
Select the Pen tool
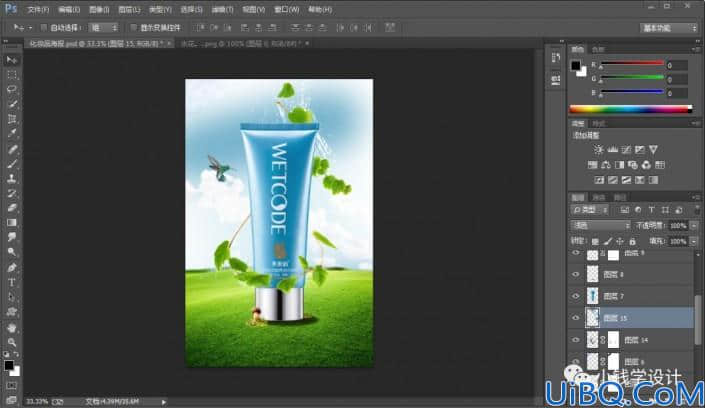click(x=12, y=268)
